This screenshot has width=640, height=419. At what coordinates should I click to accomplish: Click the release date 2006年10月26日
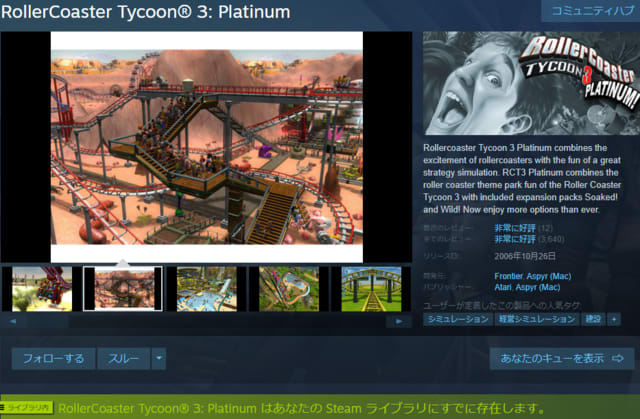pos(525,256)
